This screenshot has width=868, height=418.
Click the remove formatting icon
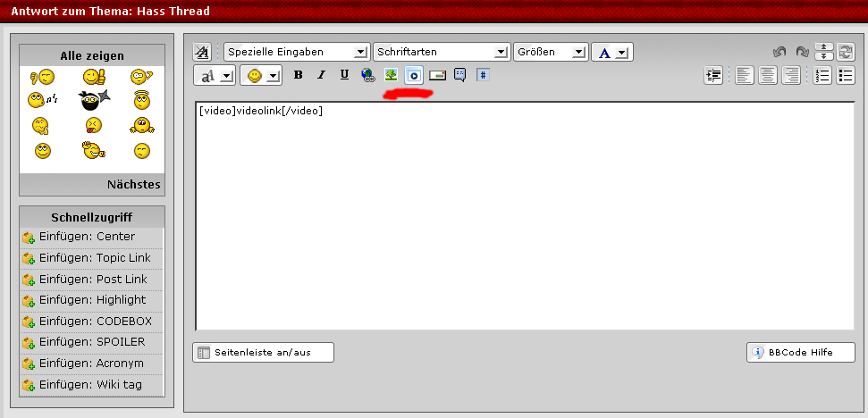coord(202,52)
